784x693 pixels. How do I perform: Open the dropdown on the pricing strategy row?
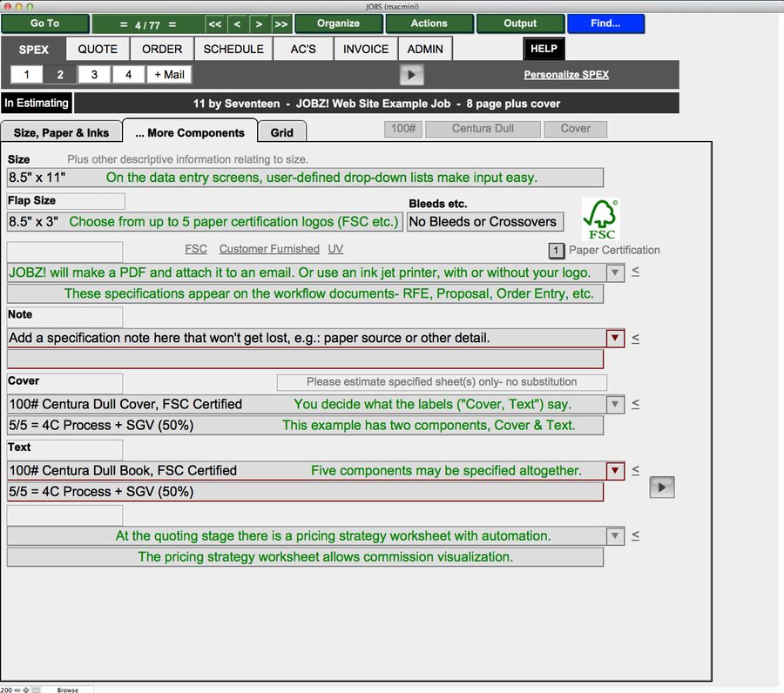(x=615, y=535)
